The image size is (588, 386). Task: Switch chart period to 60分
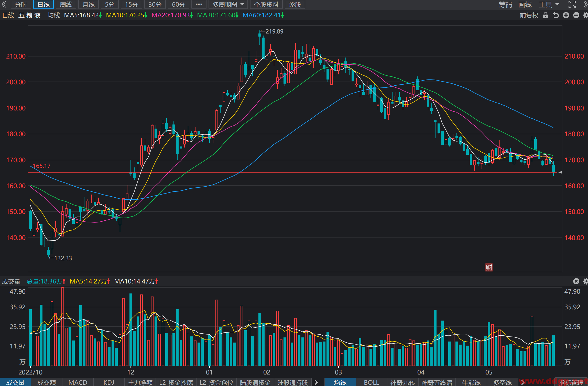[x=178, y=4]
